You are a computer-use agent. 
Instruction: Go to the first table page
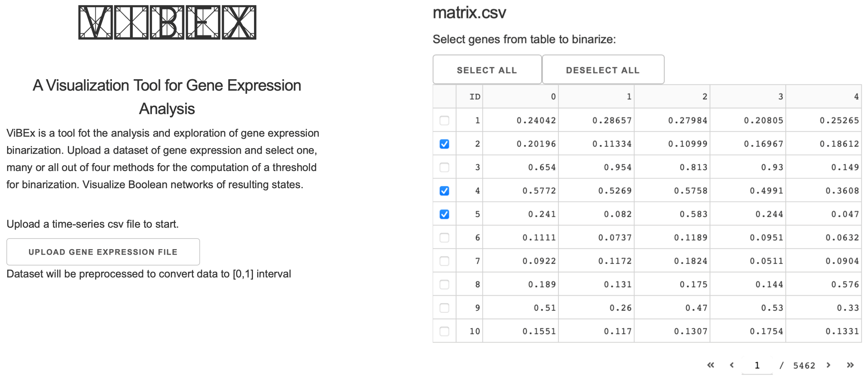coord(710,365)
